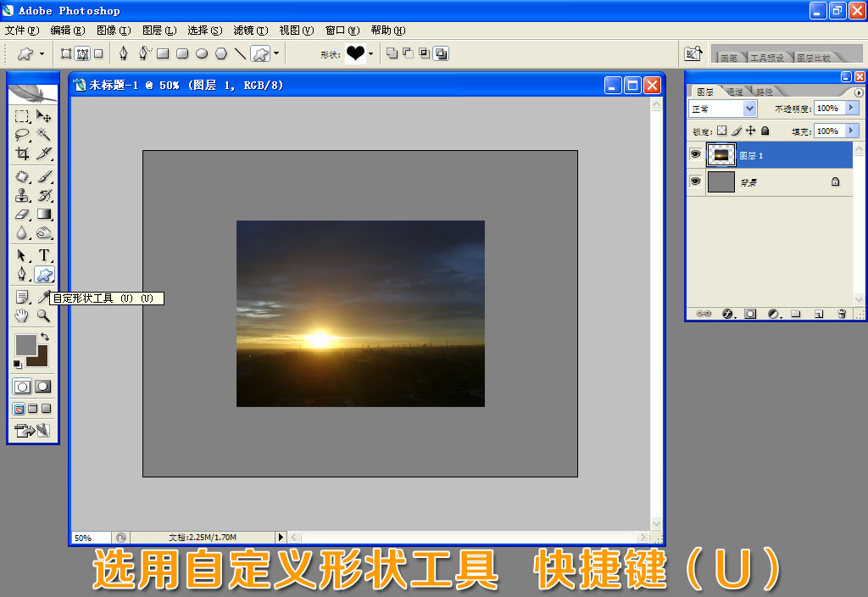The width and height of the screenshot is (868, 597).
Task: Open the Image menu
Action: tap(114, 31)
